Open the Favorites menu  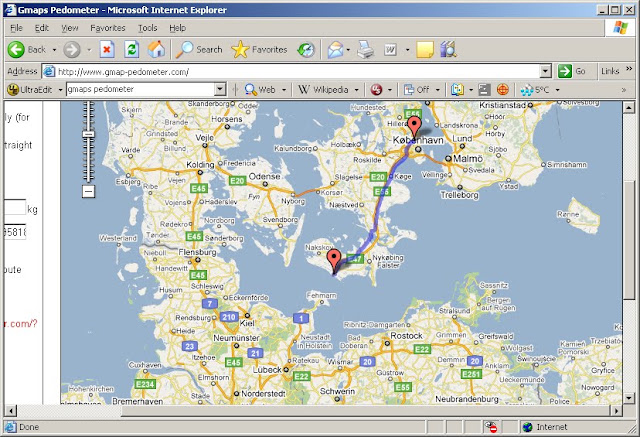click(x=108, y=28)
